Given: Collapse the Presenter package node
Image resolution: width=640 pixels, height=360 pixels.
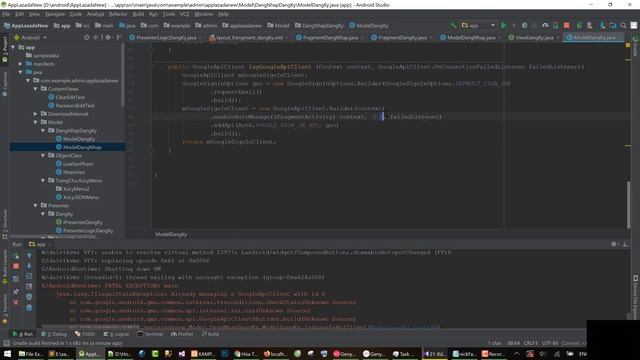Looking at the screenshot, I should click(x=36, y=205).
